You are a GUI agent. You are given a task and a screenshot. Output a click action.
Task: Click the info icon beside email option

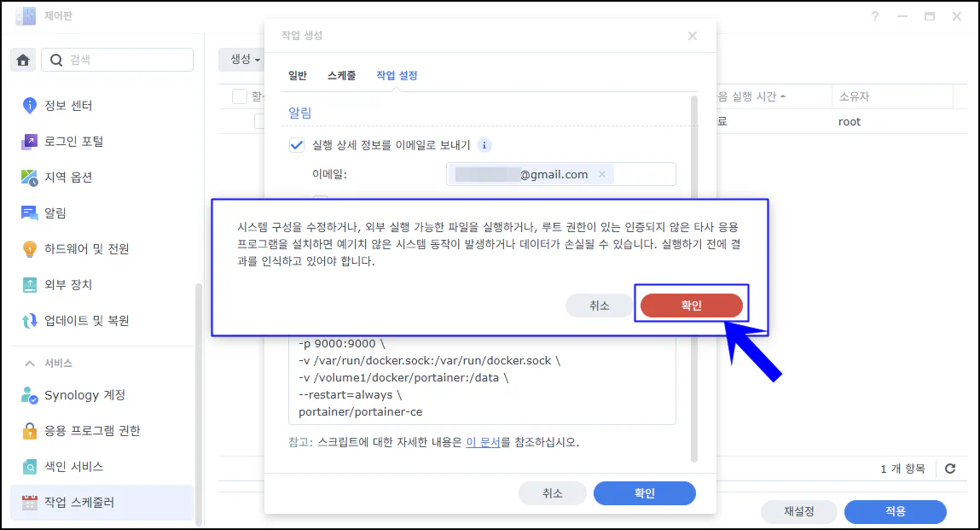click(484, 145)
